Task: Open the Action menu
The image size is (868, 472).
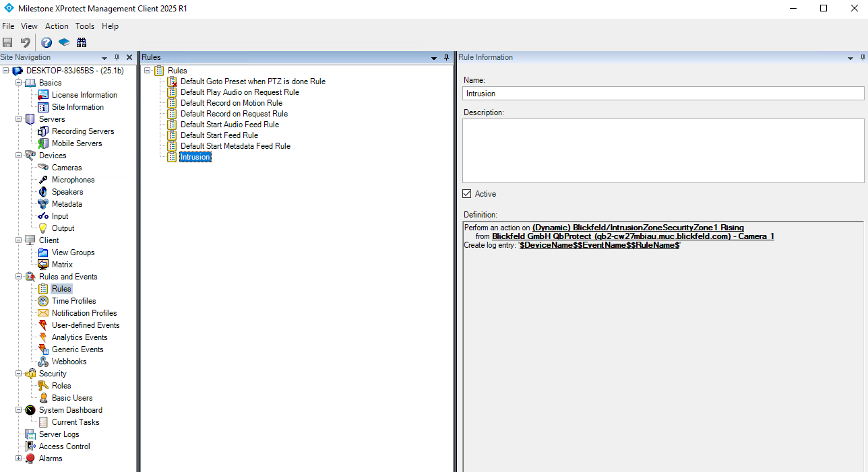Action: tap(57, 26)
